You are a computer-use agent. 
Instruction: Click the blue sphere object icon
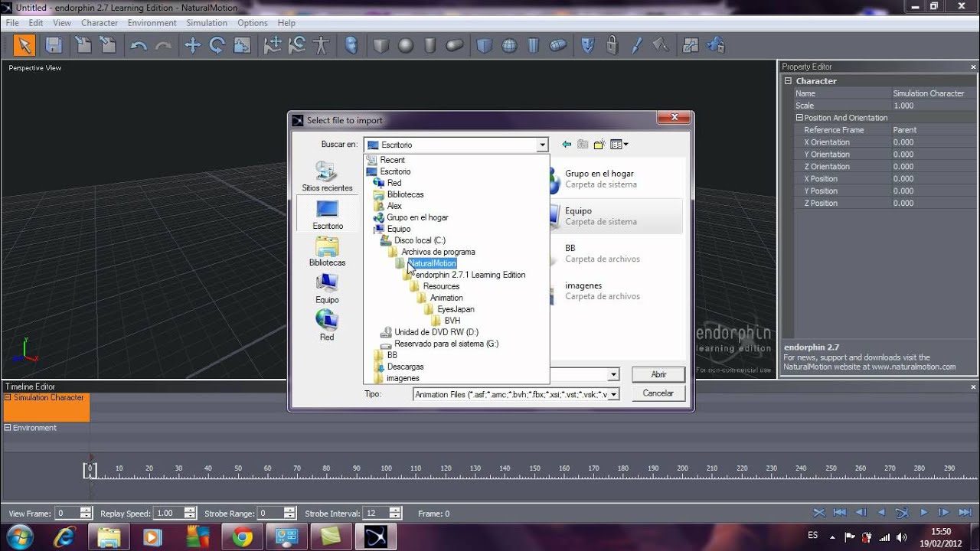click(509, 46)
